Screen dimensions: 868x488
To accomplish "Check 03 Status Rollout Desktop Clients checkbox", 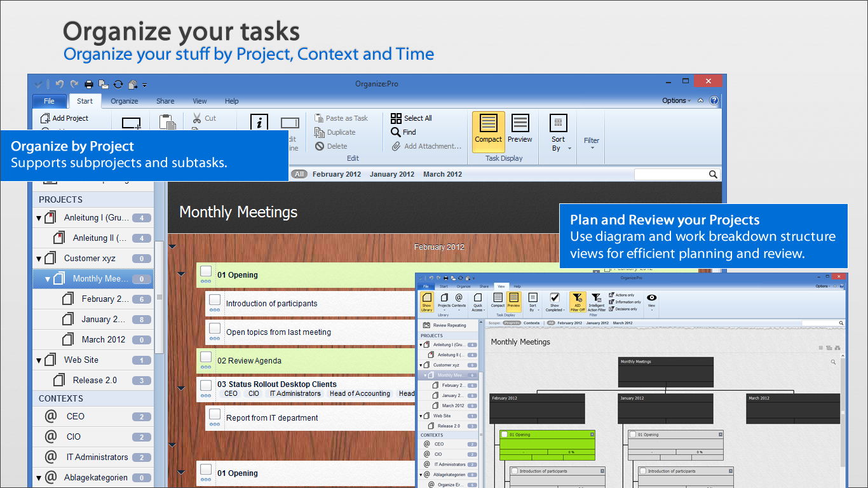I will pyautogui.click(x=206, y=385).
